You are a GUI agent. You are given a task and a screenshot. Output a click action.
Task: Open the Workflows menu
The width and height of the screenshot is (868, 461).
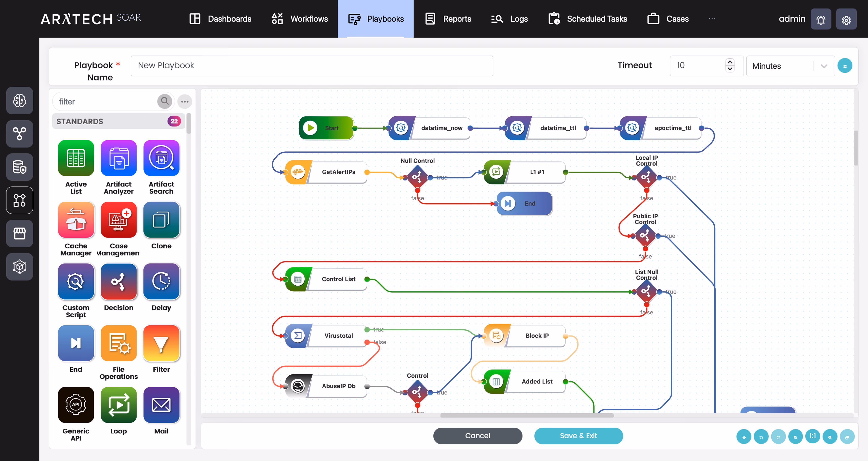point(300,19)
